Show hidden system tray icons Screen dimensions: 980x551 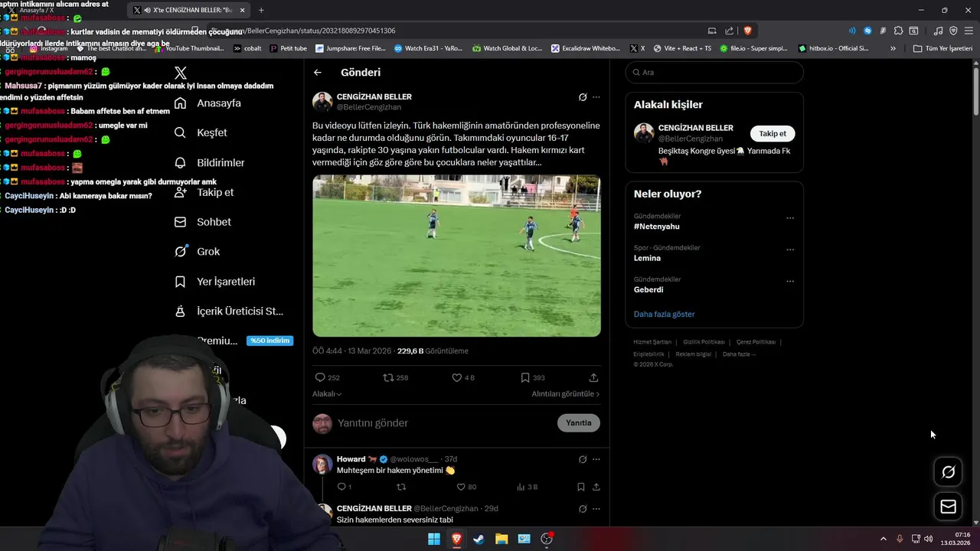coord(883,539)
